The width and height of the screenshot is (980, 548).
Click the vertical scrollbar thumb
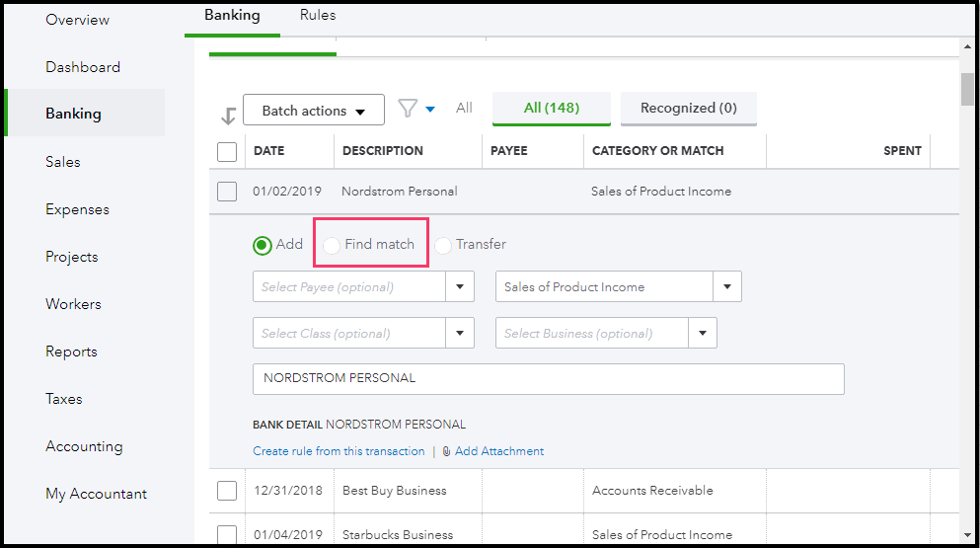(x=969, y=89)
